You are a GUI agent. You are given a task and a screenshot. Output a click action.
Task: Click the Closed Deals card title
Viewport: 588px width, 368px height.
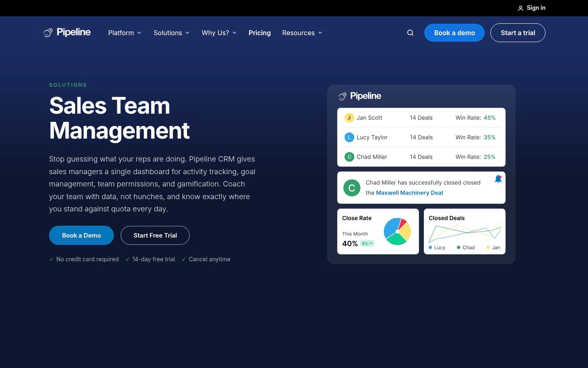coord(447,218)
